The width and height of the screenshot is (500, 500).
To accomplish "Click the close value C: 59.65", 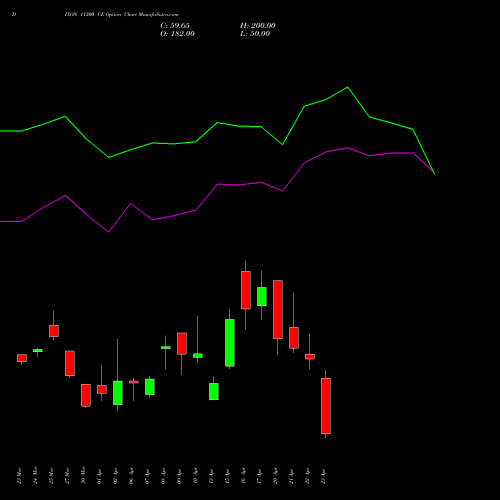I will [x=175, y=26].
